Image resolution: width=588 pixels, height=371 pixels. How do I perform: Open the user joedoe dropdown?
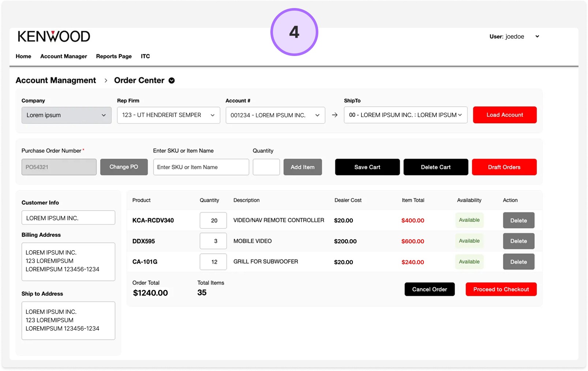point(537,36)
